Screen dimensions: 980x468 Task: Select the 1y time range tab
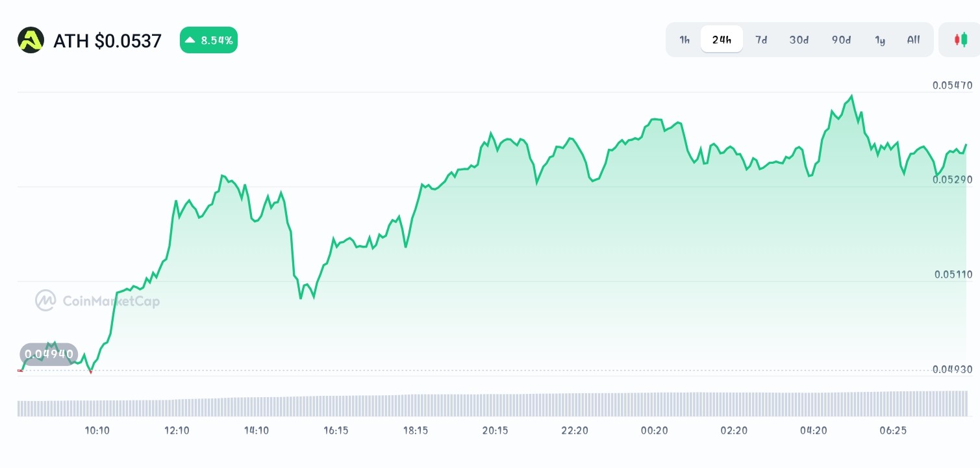880,40
